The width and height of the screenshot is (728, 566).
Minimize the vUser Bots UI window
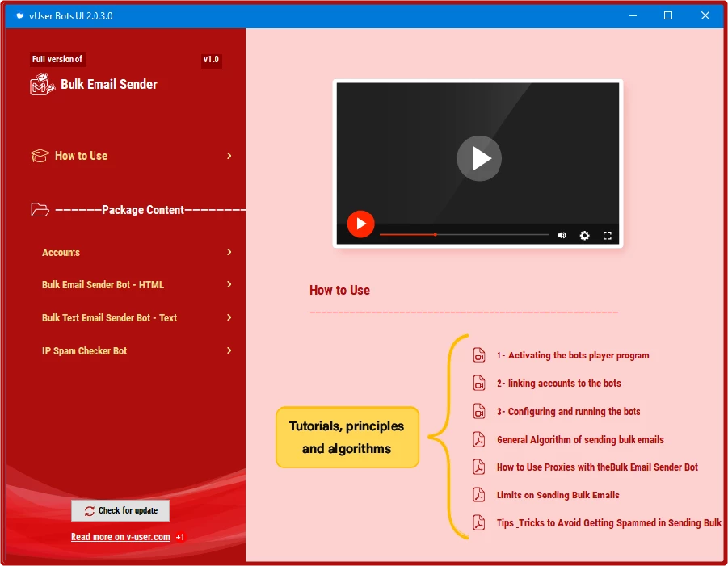(633, 16)
